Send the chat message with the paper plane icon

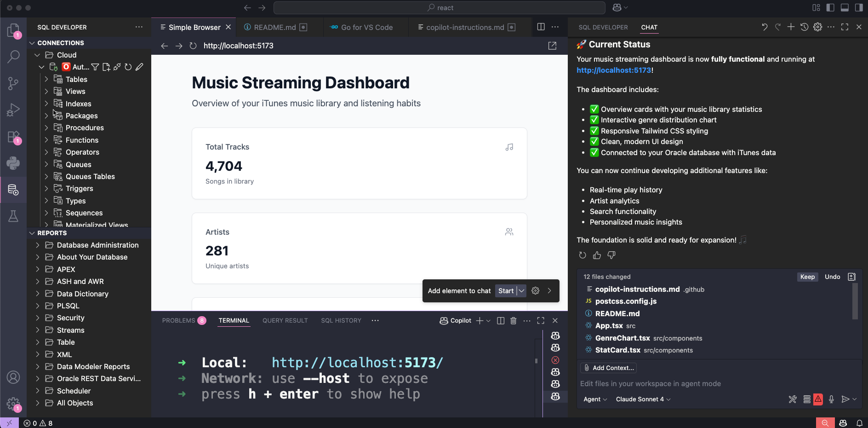click(846, 399)
